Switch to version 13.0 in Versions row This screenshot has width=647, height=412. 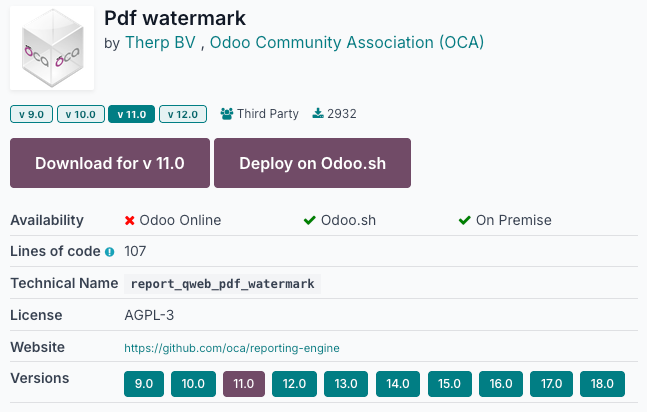point(346,384)
